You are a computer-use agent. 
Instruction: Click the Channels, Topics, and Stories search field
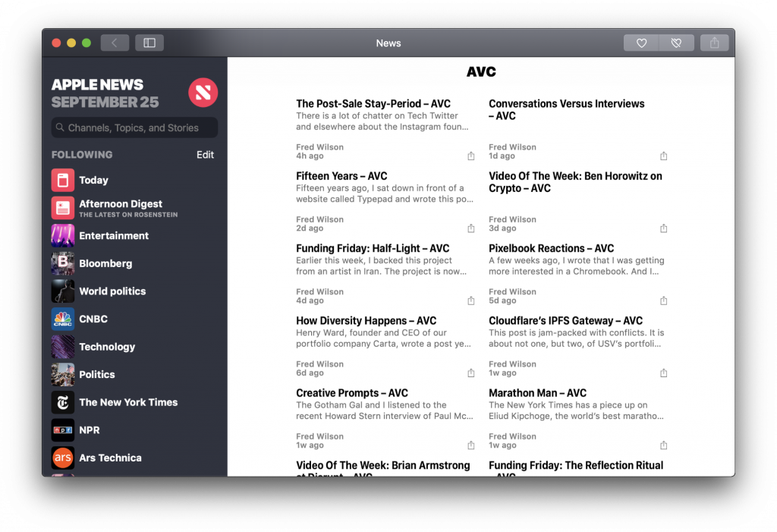134,127
